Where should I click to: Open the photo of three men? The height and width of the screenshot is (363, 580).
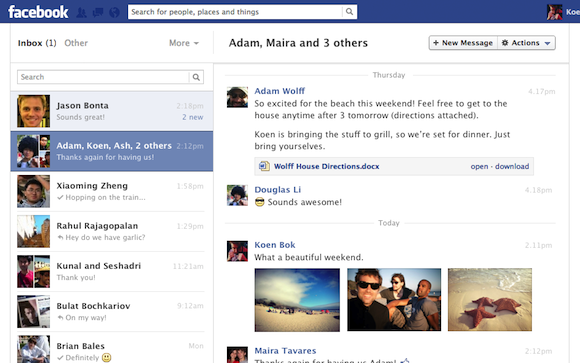click(x=394, y=300)
